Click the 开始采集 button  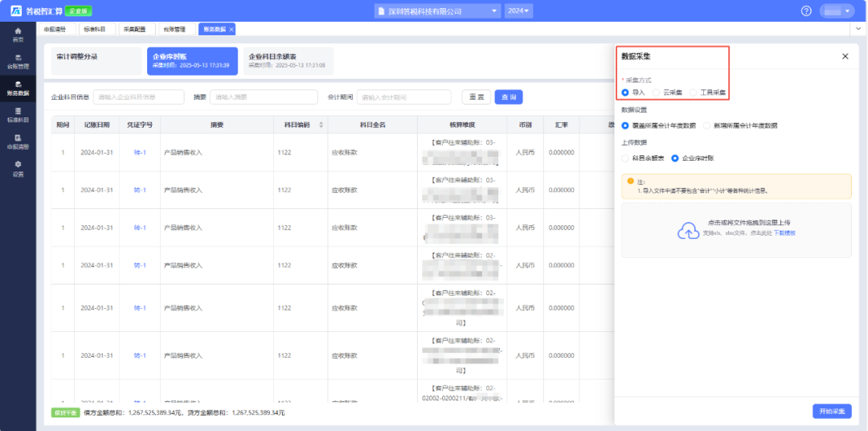coord(831,411)
